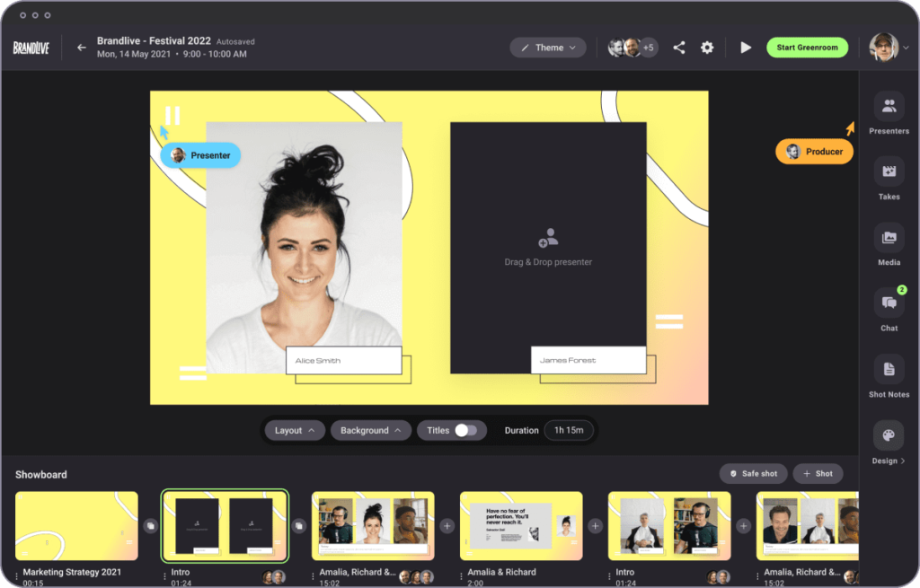Click the Brandlive logo
920x588 pixels.
31,48
